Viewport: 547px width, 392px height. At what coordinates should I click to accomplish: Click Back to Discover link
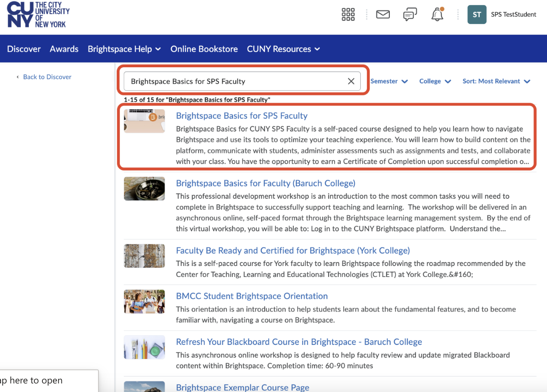point(47,77)
